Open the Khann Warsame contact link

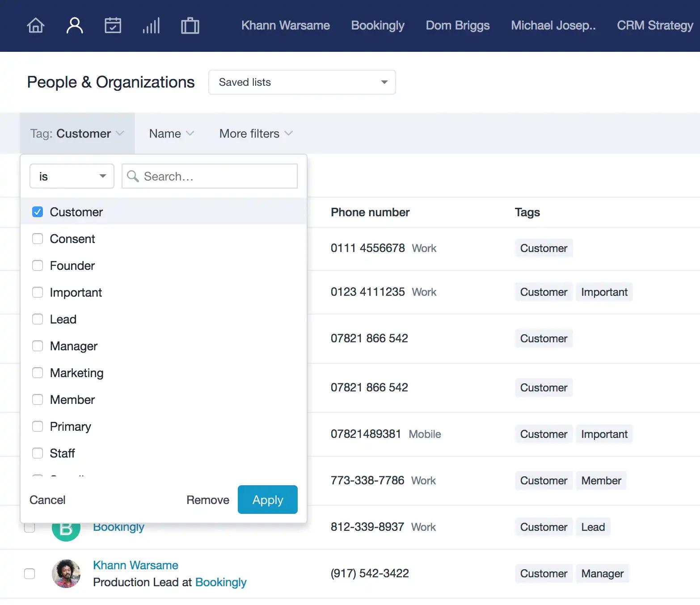(135, 565)
